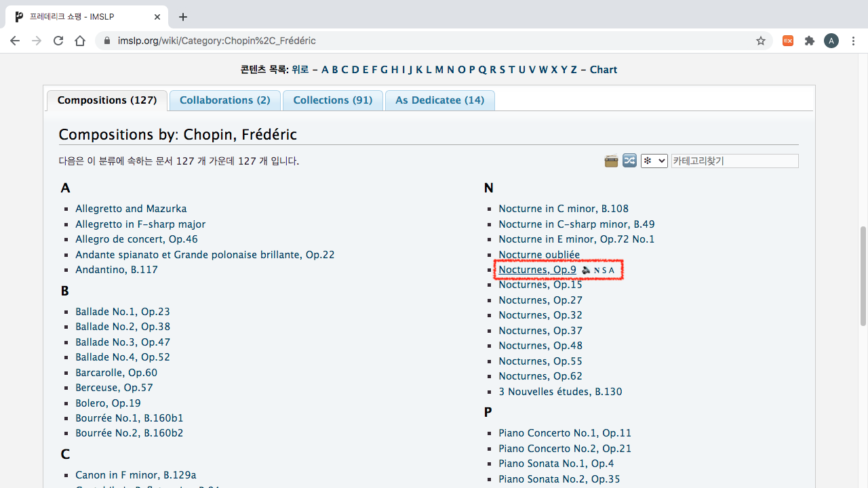Open the extensions puzzle-piece menu
The width and height of the screenshot is (868, 488).
[810, 41]
